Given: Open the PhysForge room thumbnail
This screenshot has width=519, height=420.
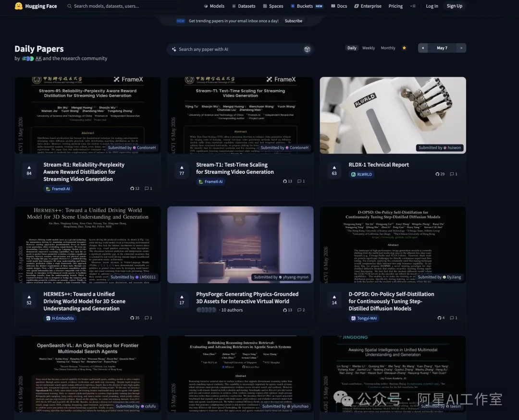Looking at the screenshot, I should coord(240,245).
